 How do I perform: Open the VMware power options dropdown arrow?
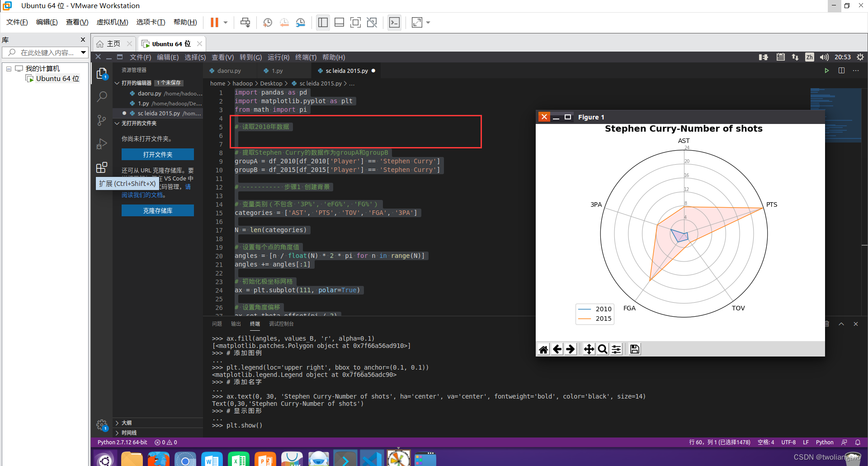[226, 22]
